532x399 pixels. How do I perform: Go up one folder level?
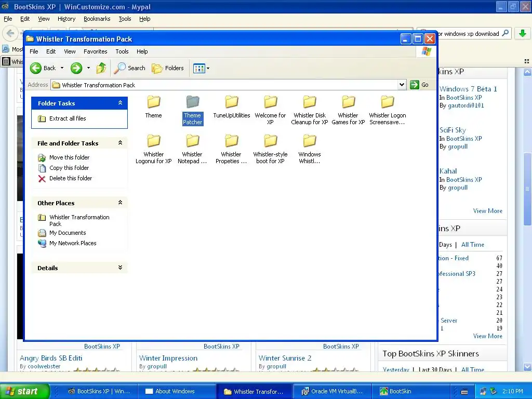click(101, 68)
